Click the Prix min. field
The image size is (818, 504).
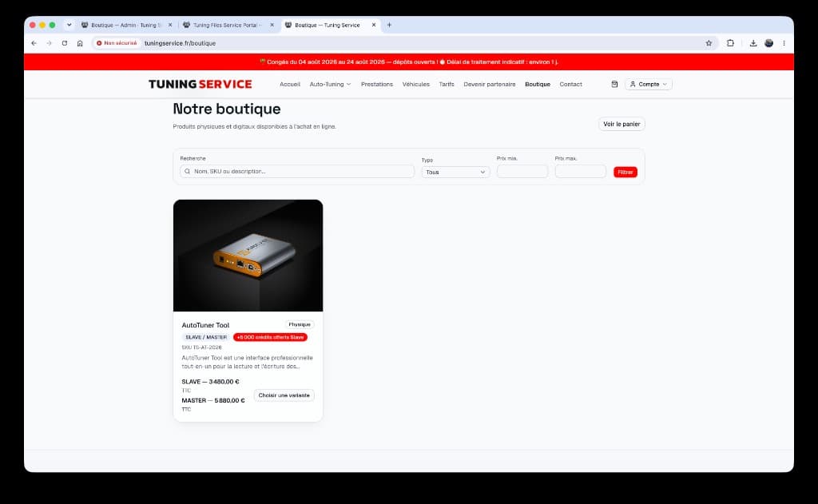[522, 171]
